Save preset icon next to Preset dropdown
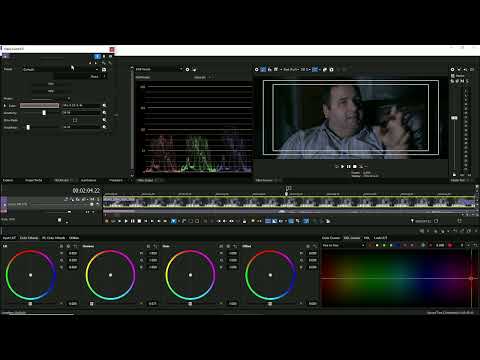The height and width of the screenshot is (360, 480). click(x=104, y=69)
